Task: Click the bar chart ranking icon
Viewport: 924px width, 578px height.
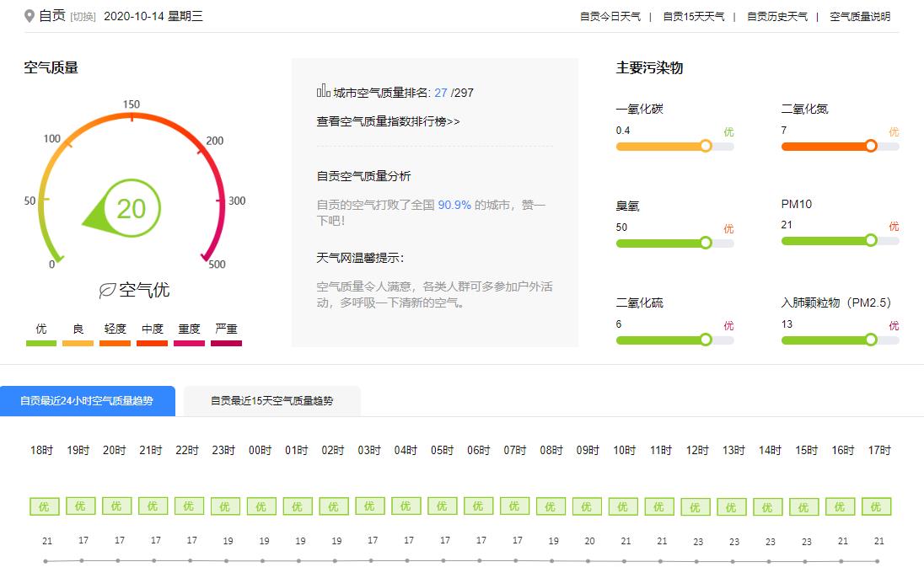Action: click(x=323, y=91)
